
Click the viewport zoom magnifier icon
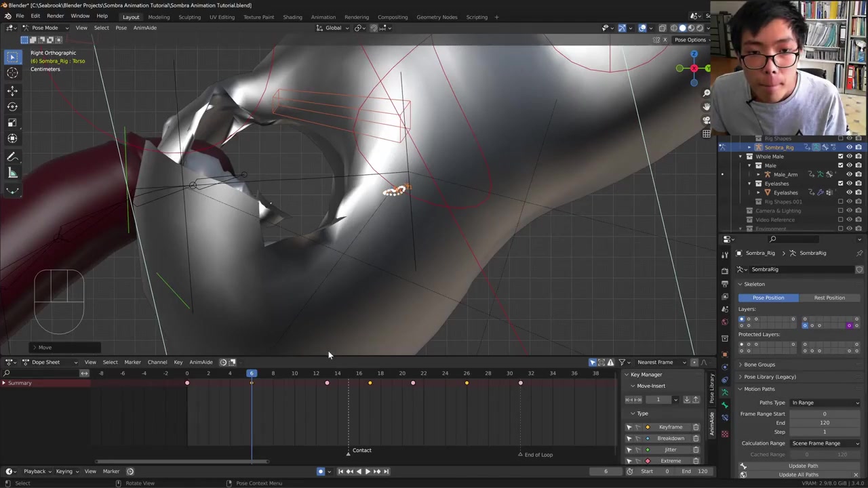[x=707, y=93]
